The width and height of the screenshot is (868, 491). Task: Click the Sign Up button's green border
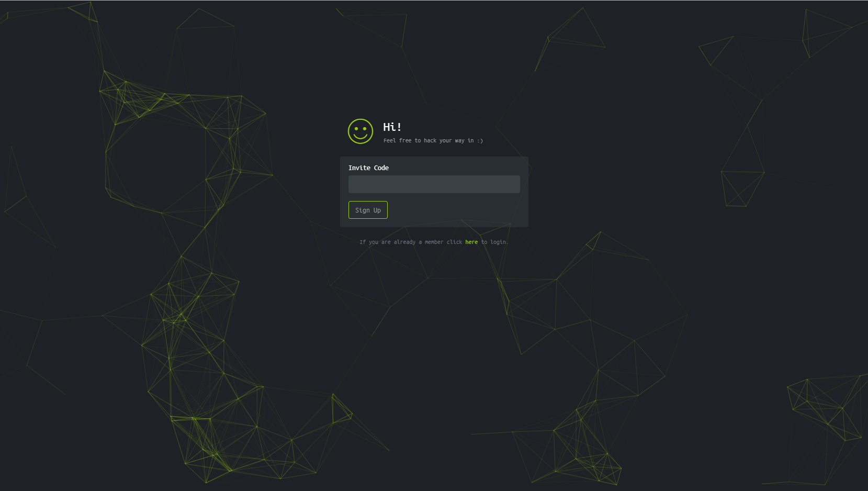point(368,202)
